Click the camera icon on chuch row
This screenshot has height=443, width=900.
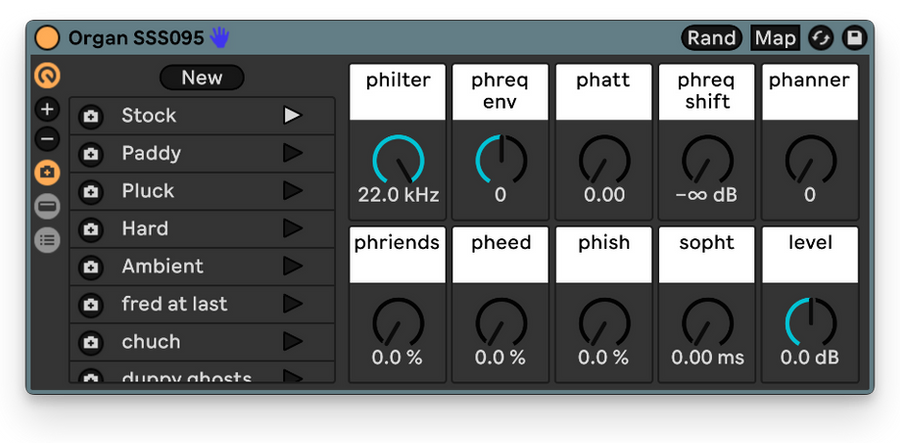pos(90,343)
